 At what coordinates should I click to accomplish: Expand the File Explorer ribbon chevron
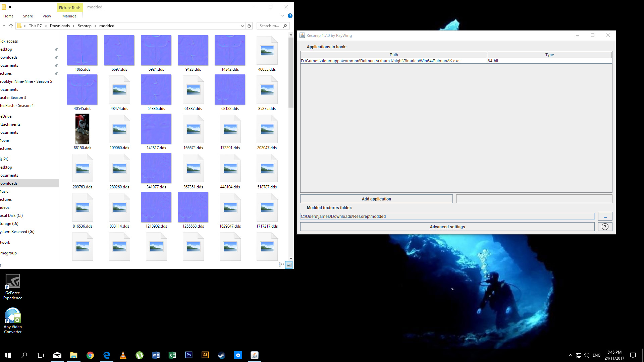click(283, 16)
